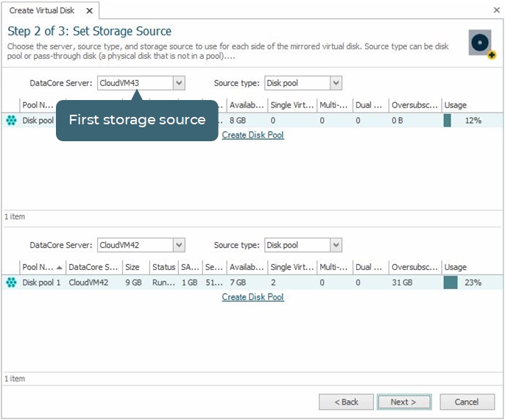This screenshot has height=420, width=505.
Task: Select the Disk pool 1 row on CloudVM42
Action: [x=147, y=282]
